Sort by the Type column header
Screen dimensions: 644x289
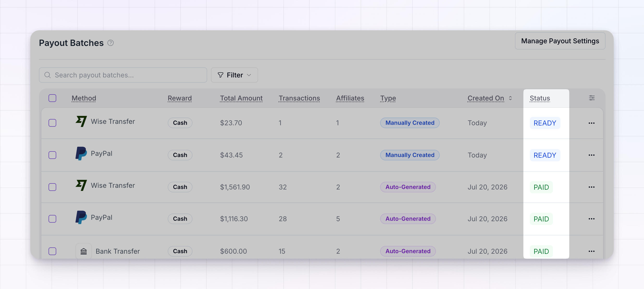click(x=388, y=98)
